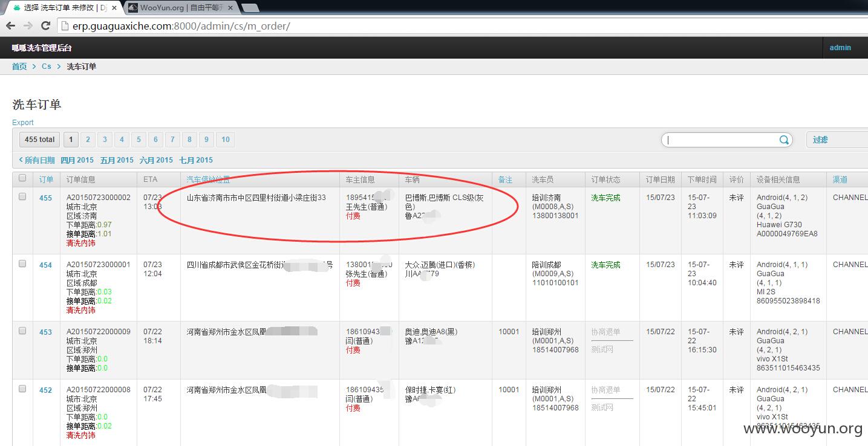Filter by 五月 2015

tap(117, 160)
